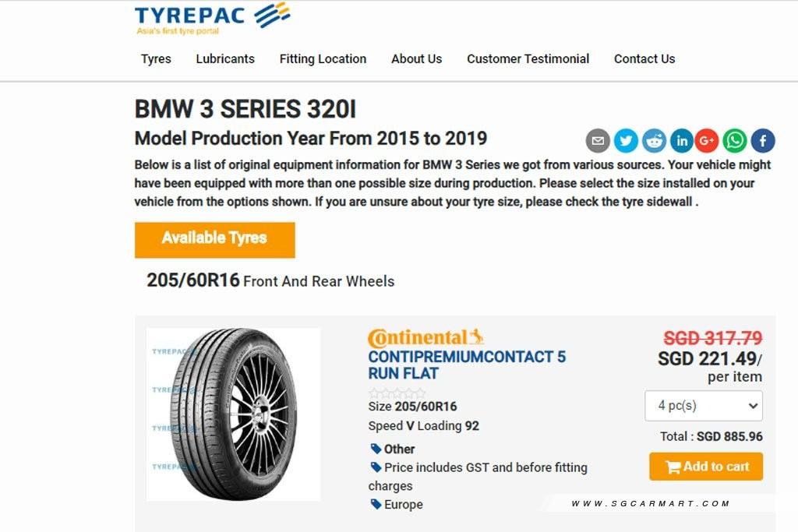Share this page on Google Plus

707,141
